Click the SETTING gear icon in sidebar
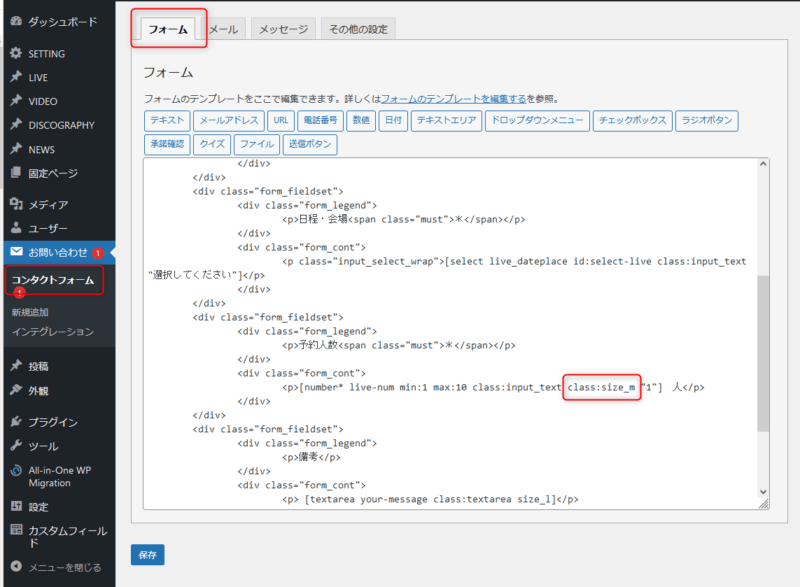Viewport: 800px width, 587px height. (x=16, y=54)
